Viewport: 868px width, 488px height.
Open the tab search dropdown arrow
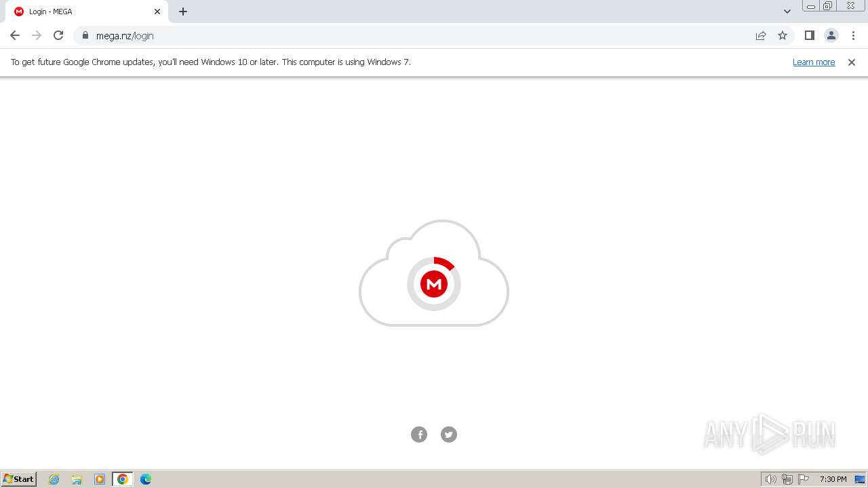click(787, 12)
